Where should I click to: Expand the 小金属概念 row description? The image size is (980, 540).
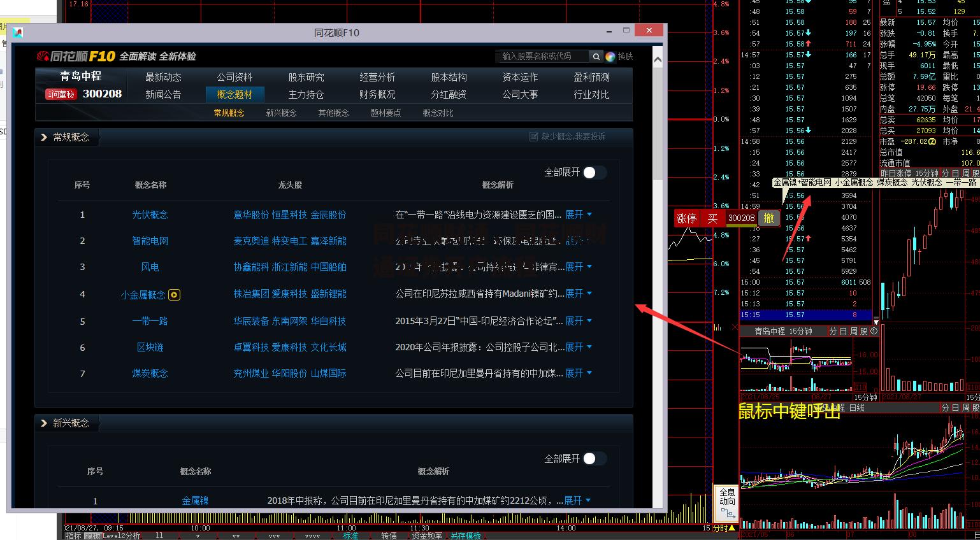click(578, 294)
